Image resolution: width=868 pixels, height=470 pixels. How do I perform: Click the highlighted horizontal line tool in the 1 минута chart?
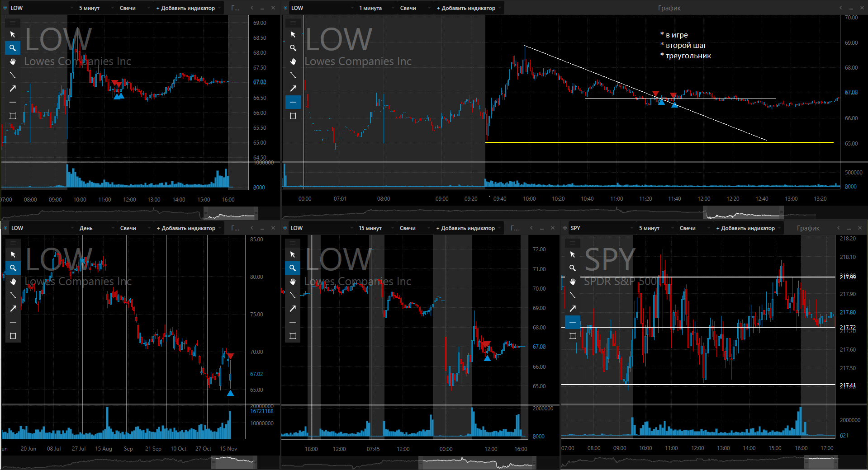click(x=293, y=102)
